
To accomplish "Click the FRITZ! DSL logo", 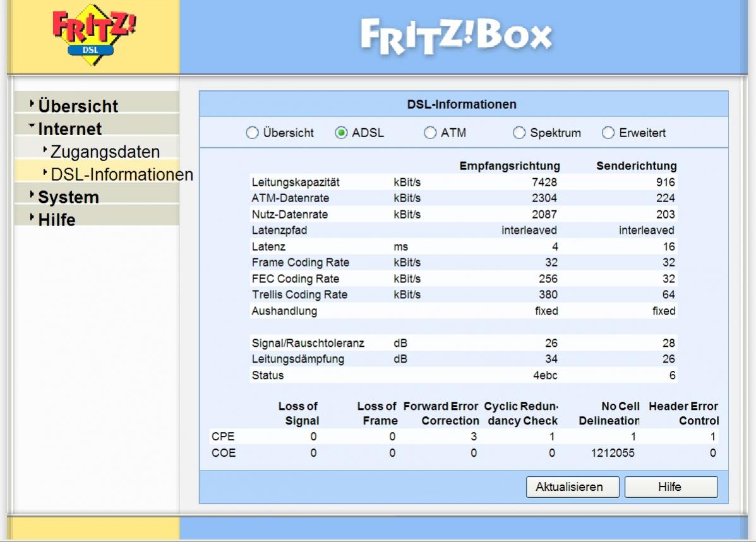I will click(x=94, y=35).
